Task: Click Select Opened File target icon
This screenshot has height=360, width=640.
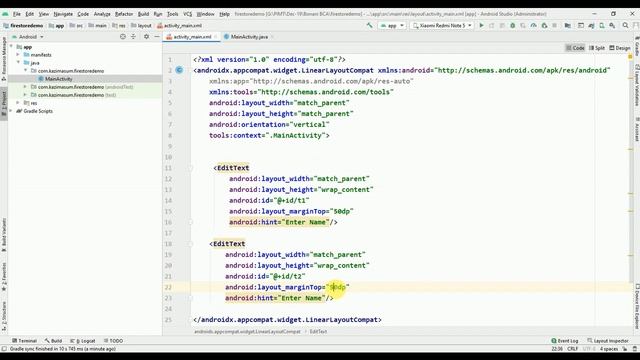Action: tap(123, 37)
